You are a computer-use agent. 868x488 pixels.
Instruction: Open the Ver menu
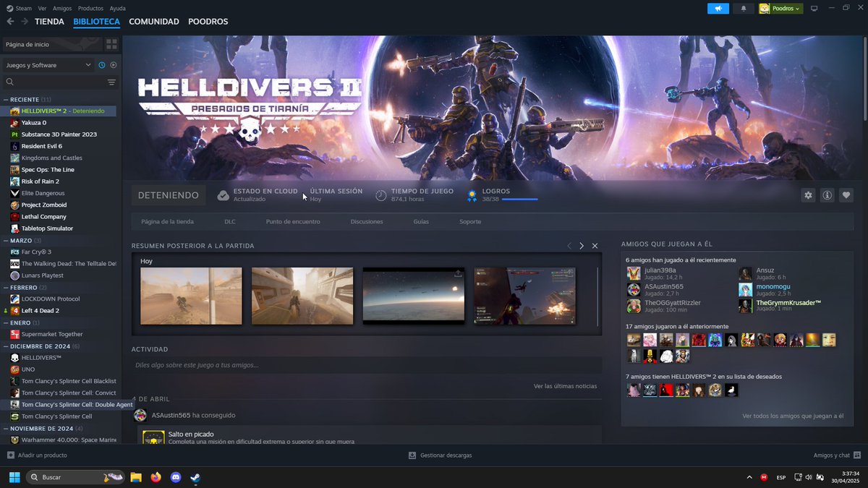pyautogui.click(x=43, y=9)
